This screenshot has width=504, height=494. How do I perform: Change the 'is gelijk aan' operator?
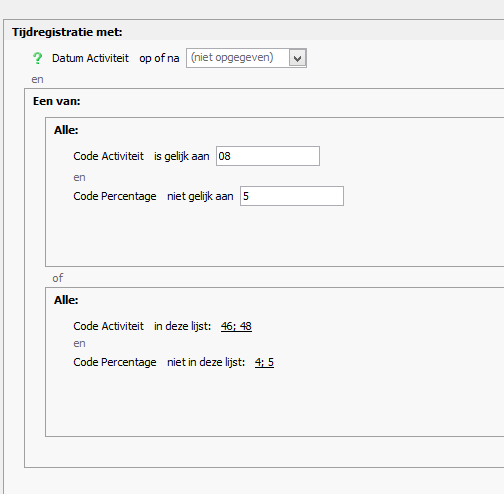coord(182,156)
